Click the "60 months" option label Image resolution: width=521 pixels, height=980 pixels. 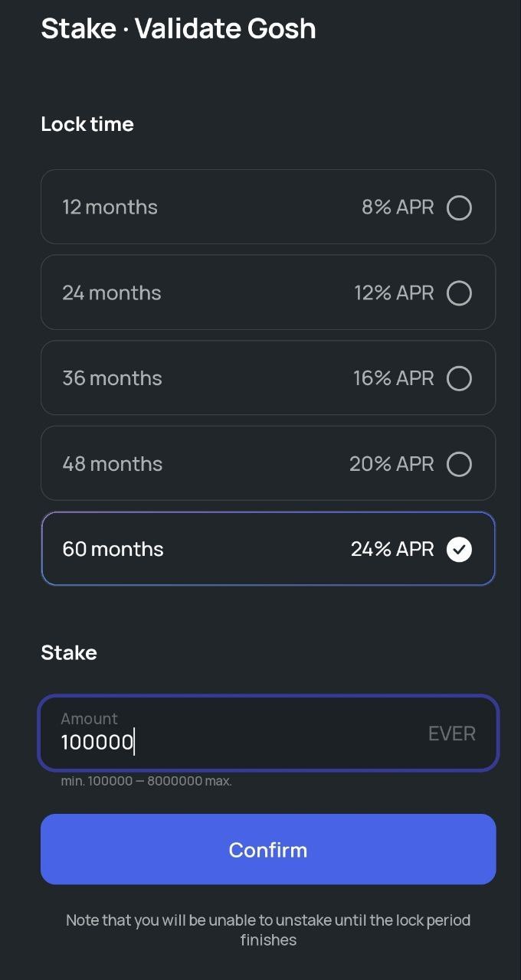(113, 549)
